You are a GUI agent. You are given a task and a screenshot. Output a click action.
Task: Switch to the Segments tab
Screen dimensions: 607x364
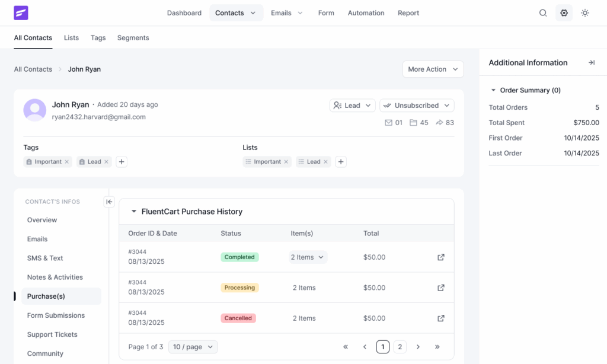(x=133, y=37)
